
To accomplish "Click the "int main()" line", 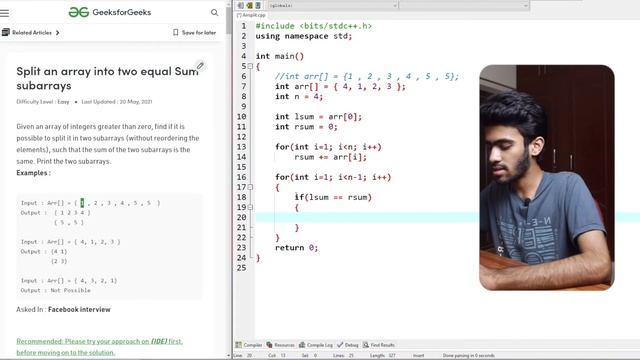I will click(x=280, y=56).
